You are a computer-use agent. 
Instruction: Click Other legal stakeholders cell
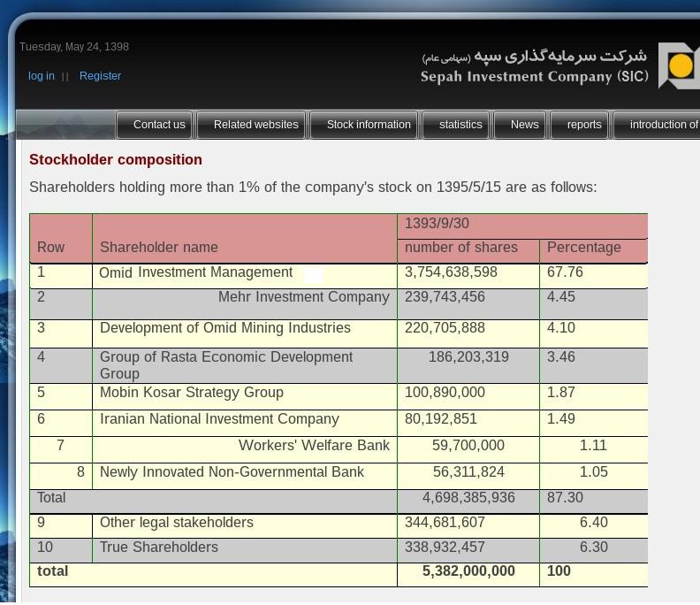coord(245,526)
